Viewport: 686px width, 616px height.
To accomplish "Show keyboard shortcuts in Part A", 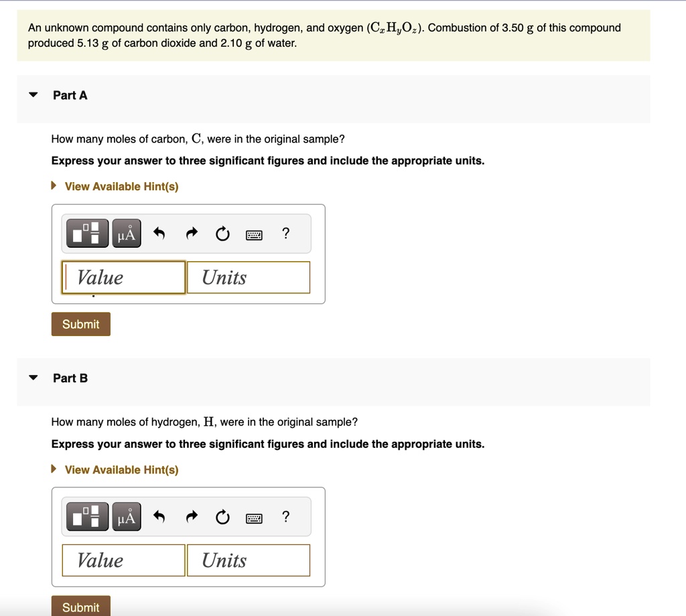I will pos(254,235).
